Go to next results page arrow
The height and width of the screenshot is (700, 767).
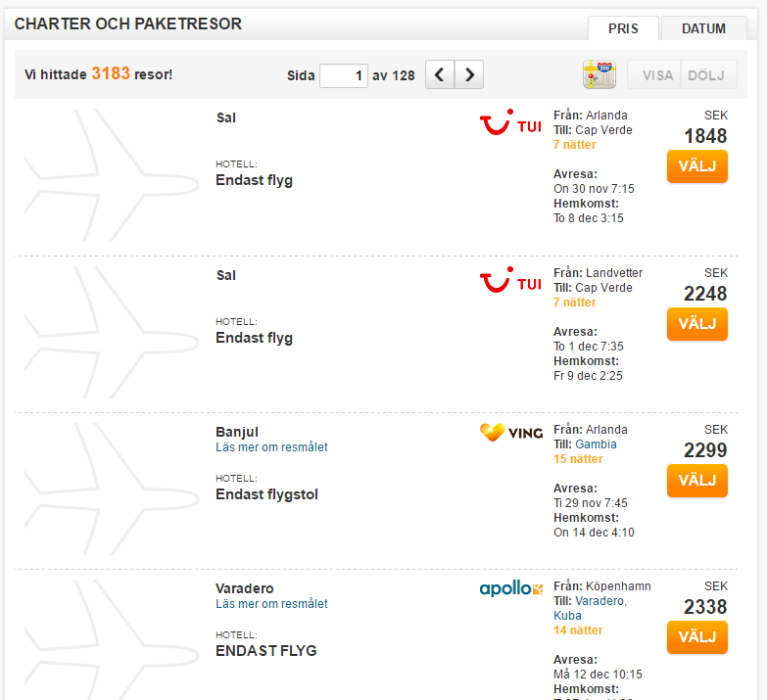(469, 74)
